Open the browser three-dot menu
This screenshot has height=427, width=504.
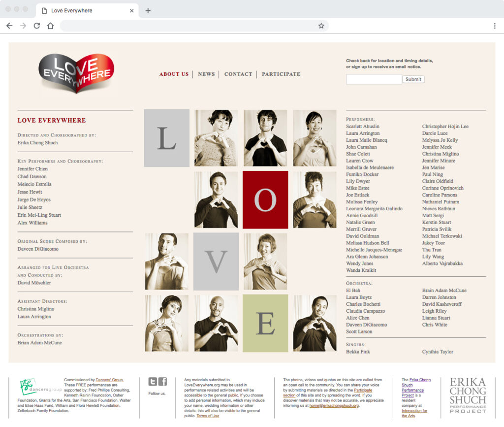point(495,26)
